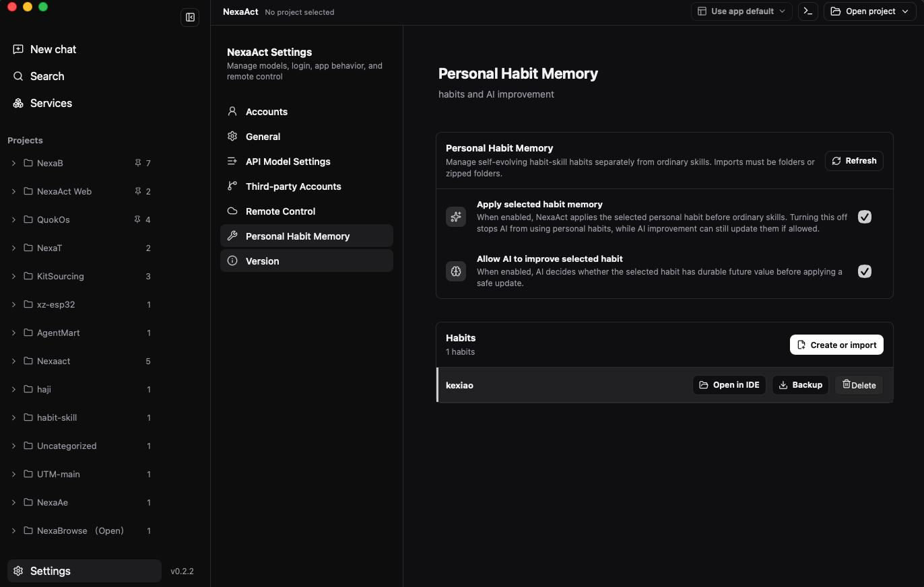Open the Open project dropdown
924x587 pixels.
[870, 11]
